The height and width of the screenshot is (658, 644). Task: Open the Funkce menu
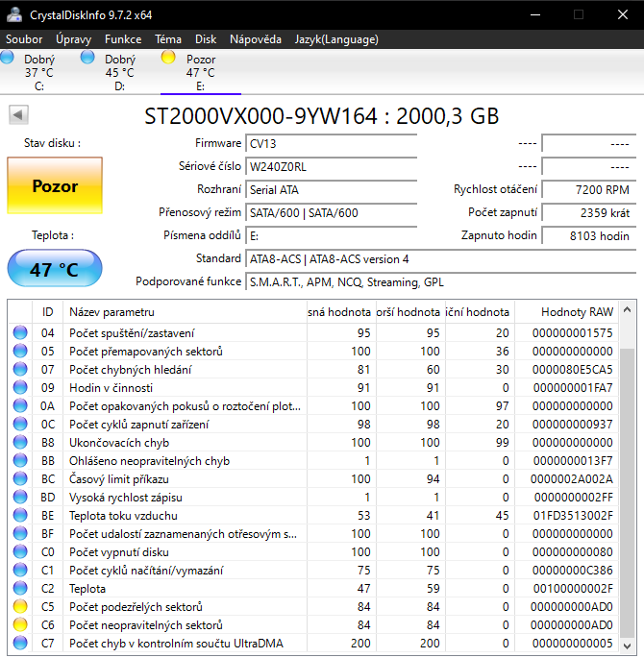[123, 39]
